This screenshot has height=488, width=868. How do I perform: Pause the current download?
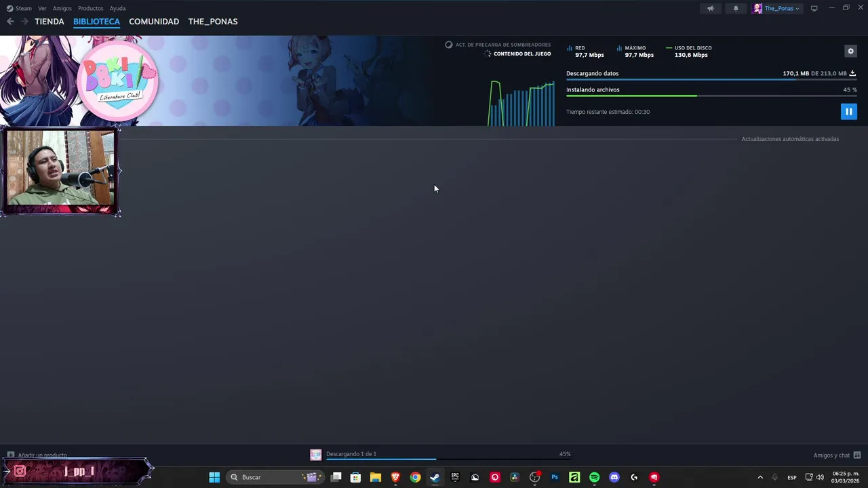tap(848, 111)
